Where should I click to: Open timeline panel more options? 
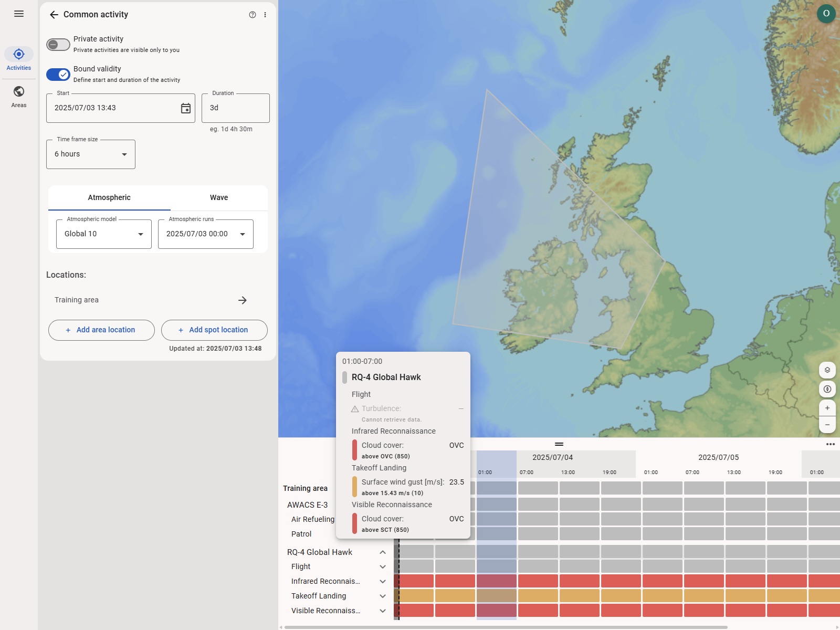coord(831,444)
